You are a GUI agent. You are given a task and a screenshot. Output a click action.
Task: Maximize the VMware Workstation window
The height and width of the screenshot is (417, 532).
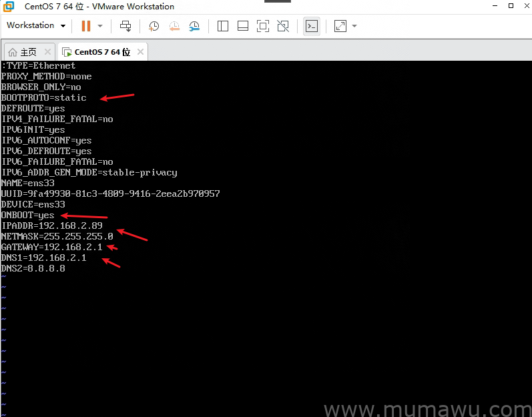(511, 6)
